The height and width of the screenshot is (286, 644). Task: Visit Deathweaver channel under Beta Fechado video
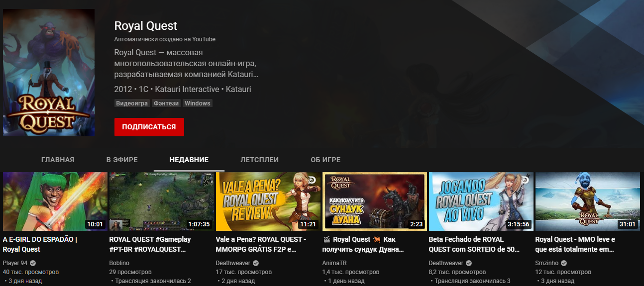tap(446, 263)
